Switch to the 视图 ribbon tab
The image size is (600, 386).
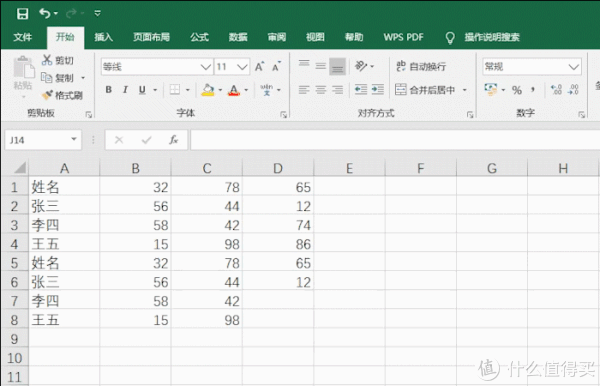pos(315,37)
